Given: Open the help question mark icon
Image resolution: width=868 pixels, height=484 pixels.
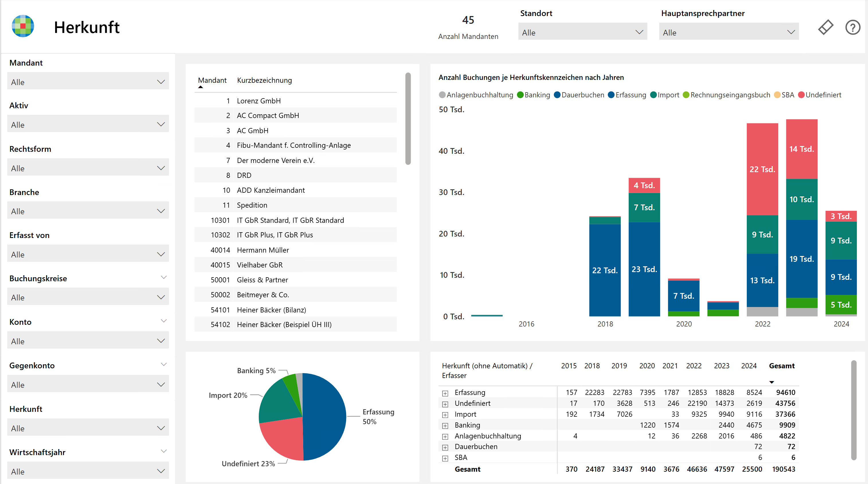Looking at the screenshot, I should pyautogui.click(x=853, y=27).
